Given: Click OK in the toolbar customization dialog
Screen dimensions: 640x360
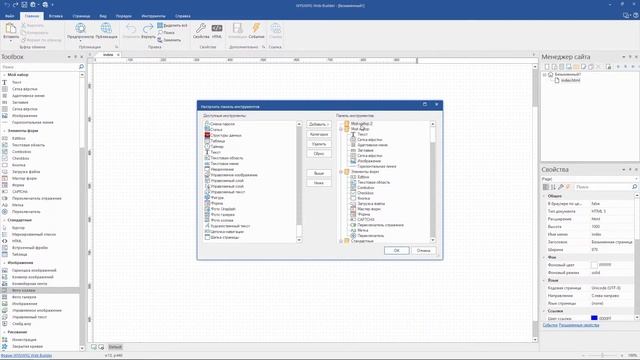Looking at the screenshot, I should tap(396, 251).
